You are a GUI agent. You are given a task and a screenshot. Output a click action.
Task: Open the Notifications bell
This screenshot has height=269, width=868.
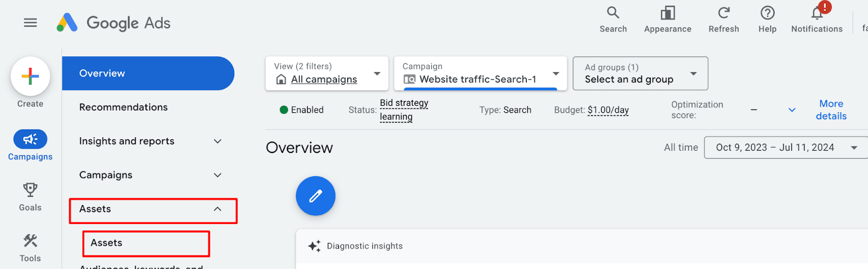pyautogui.click(x=816, y=20)
